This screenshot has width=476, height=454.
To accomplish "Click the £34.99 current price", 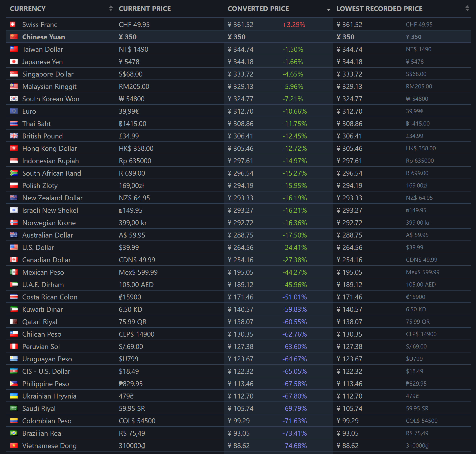I will (129, 136).
